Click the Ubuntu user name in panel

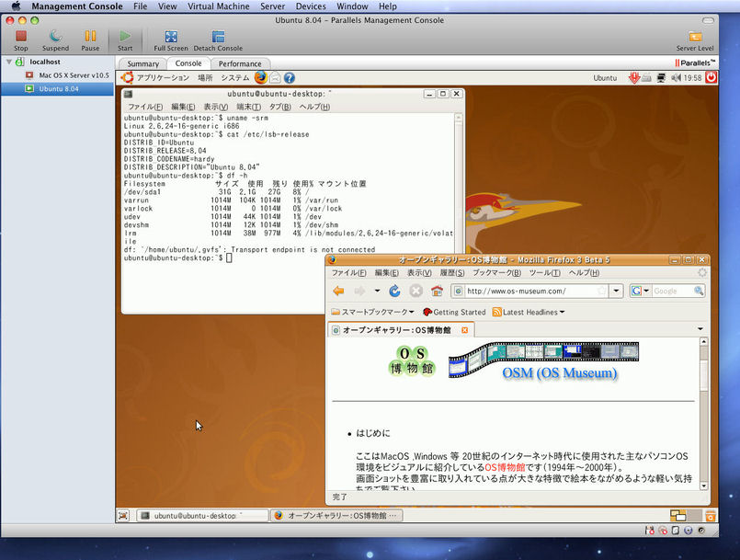[605, 78]
